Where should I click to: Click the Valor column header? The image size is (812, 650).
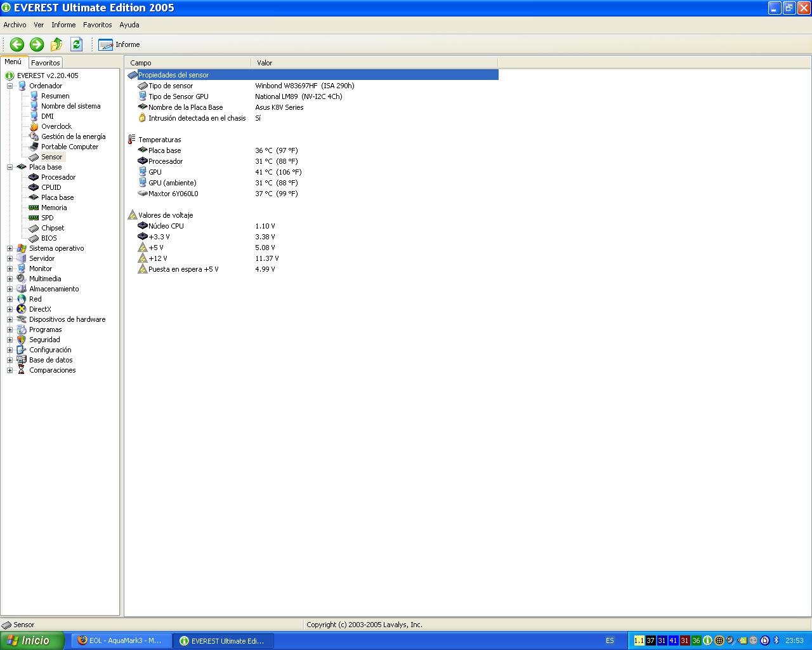coord(375,63)
